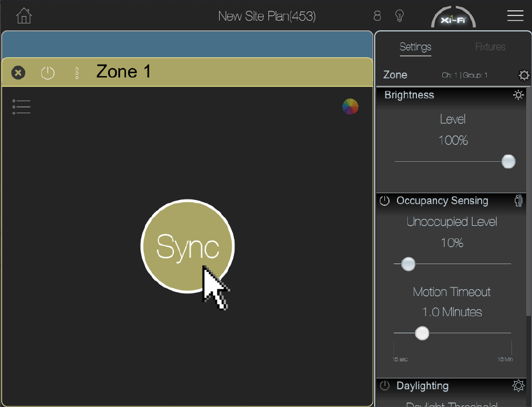
Task: Click the Daylighting sun icon
Action: click(x=518, y=386)
